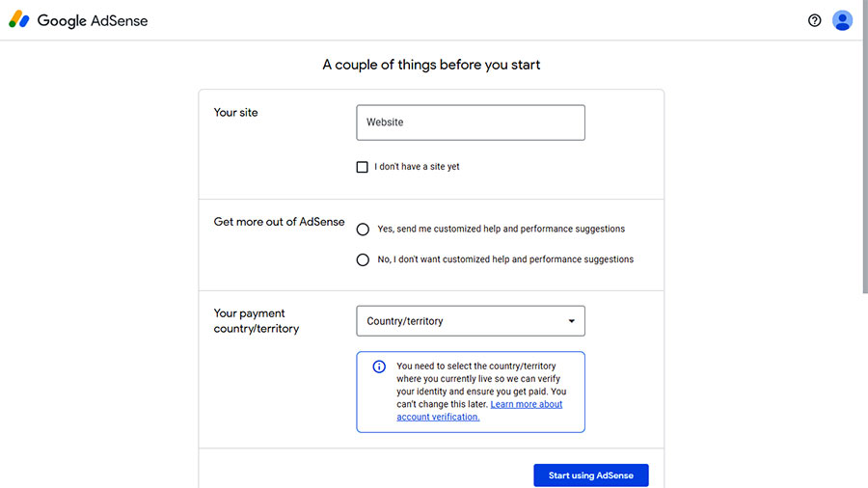Viewport: 868px width, 488px height.
Task: Click the Start using AdSense button
Action: (590, 475)
